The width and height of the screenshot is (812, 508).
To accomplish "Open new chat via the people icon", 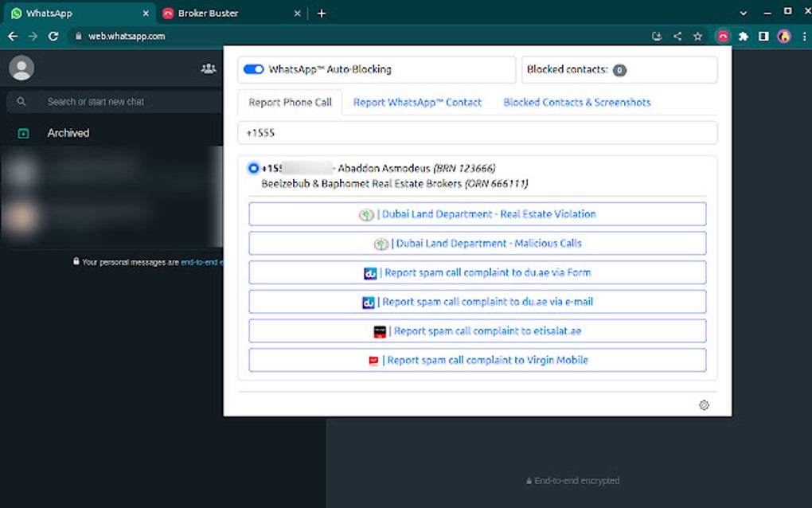I will (x=209, y=68).
